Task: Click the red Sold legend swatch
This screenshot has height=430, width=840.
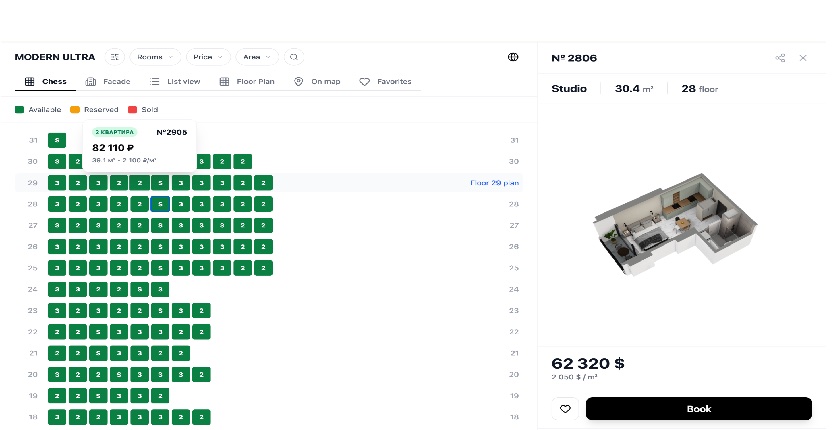Action: pos(132,109)
